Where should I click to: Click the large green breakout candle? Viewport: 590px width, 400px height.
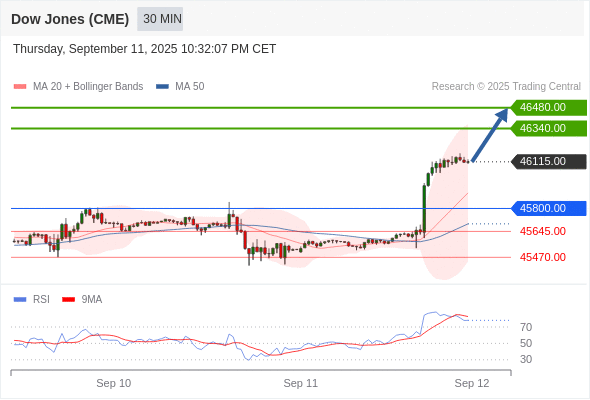pos(424,209)
